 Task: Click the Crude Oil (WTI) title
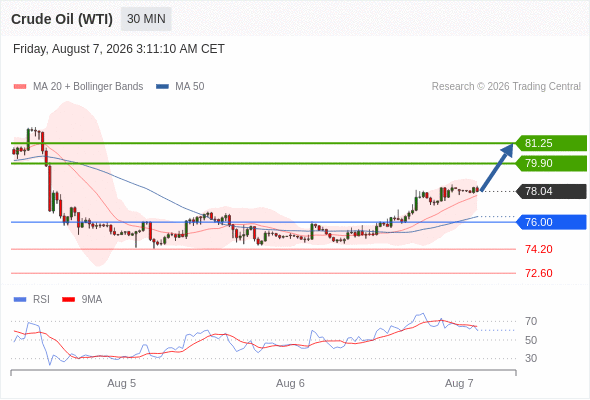62,19
